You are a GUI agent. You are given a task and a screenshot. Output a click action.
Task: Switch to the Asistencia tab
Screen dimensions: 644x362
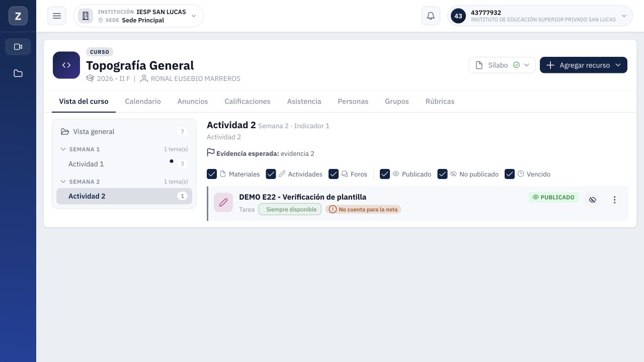click(304, 101)
